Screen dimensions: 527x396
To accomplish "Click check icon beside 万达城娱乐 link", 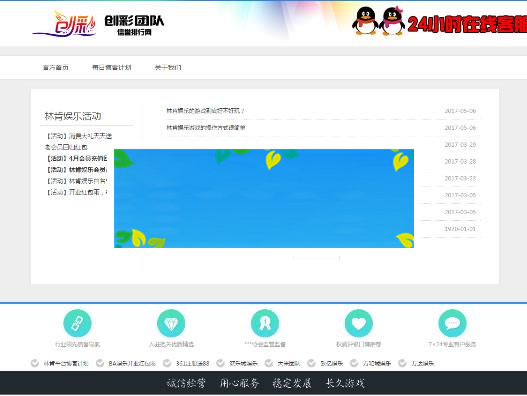I will point(354,363).
